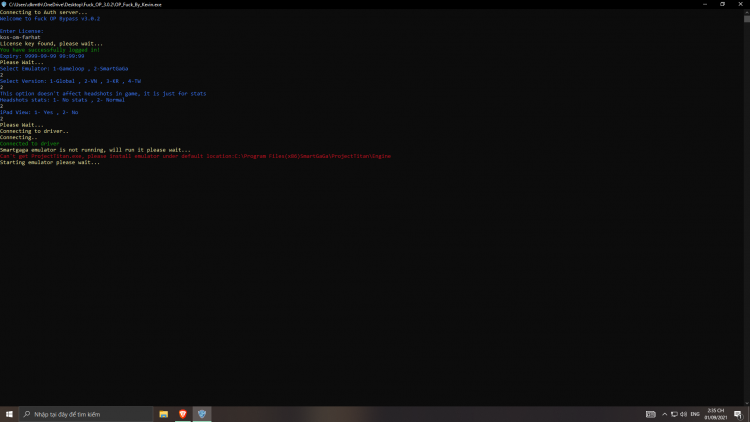Image resolution: width=750 pixels, height=422 pixels.
Task: Click the 'Connecting to driver..' line
Action: pos(34,131)
